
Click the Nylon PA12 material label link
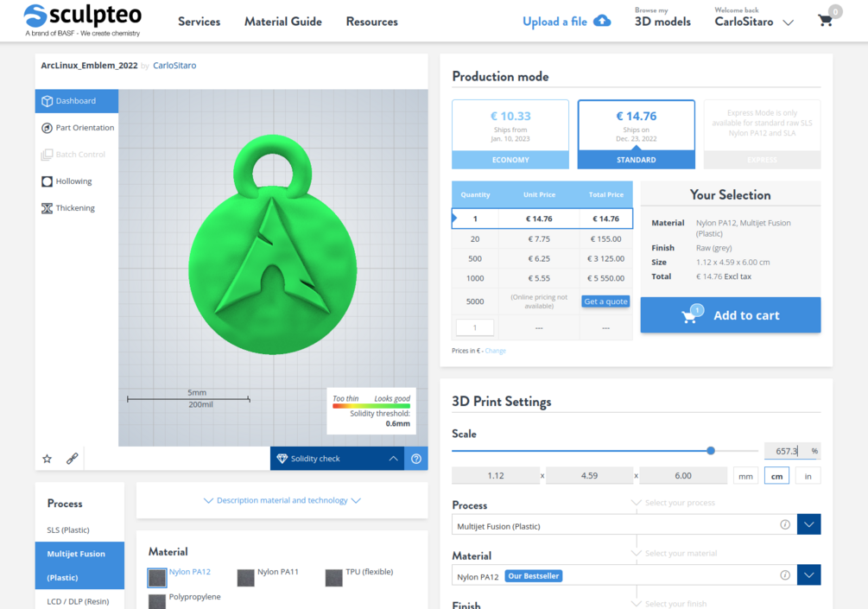(190, 571)
